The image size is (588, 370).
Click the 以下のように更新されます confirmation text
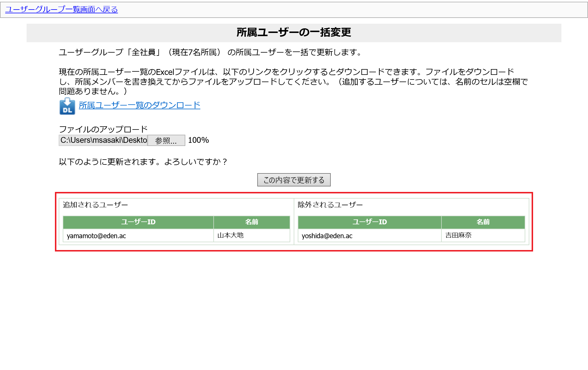tap(143, 162)
